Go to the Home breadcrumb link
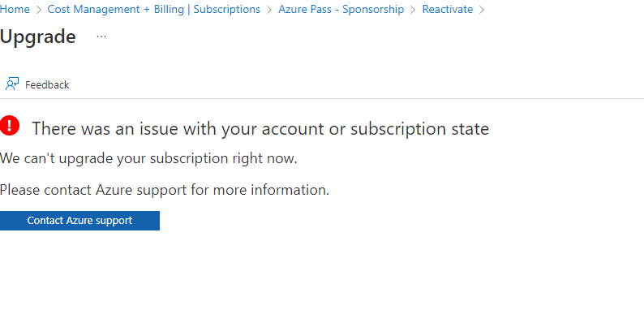Screen dimensions: 644x310 click(15, 9)
